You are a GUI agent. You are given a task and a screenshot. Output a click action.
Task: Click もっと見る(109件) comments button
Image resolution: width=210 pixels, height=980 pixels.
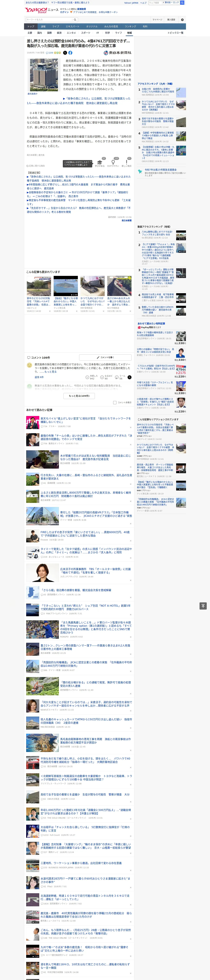point(79,396)
